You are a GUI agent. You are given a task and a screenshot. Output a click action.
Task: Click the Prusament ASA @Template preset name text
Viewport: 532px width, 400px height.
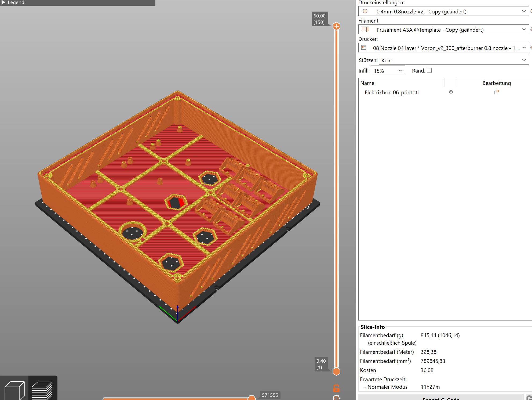tap(430, 30)
